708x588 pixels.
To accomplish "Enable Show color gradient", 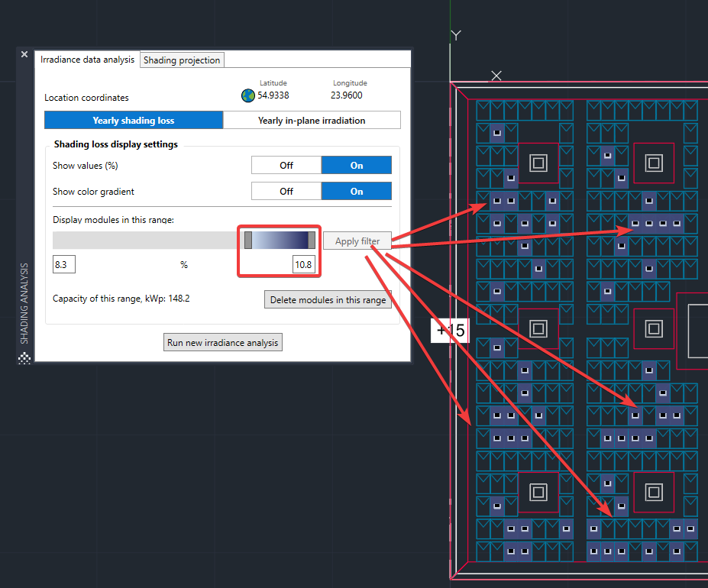I will (357, 192).
